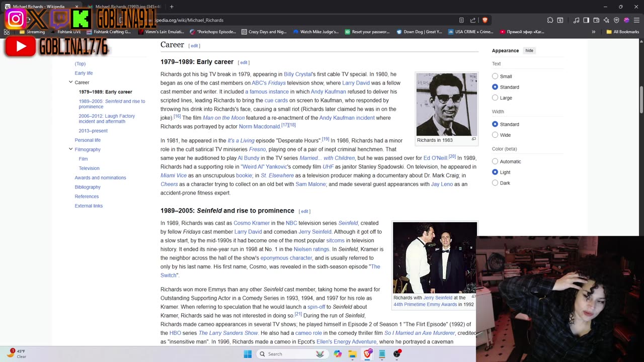Image resolution: width=644 pixels, height=362 pixels.
Task: Open File Explorer from the taskbar
Action: pyautogui.click(x=352, y=354)
